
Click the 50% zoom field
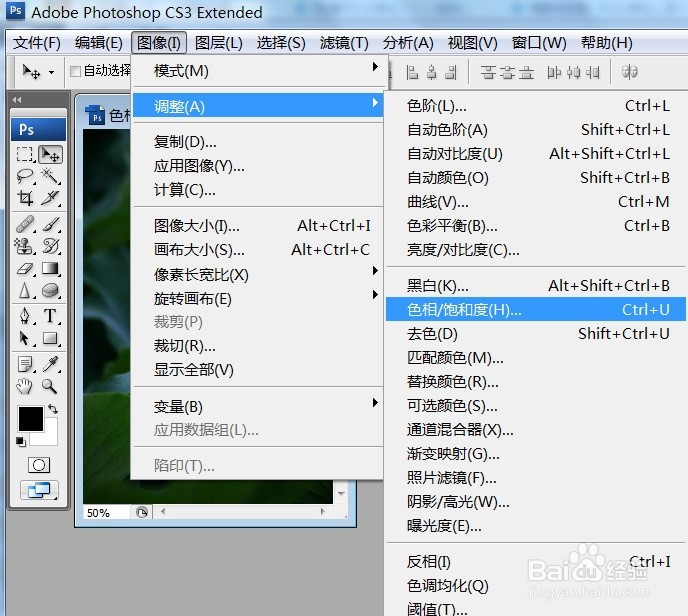click(x=106, y=512)
